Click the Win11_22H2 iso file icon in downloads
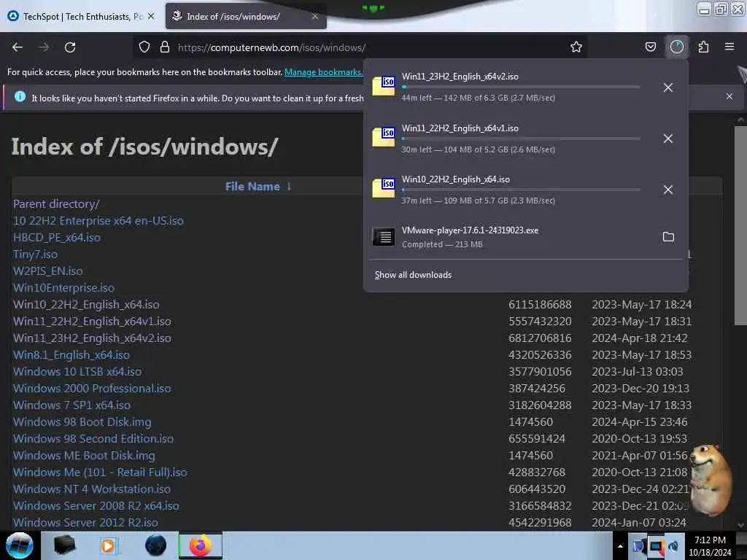This screenshot has width=747, height=560. tap(384, 137)
